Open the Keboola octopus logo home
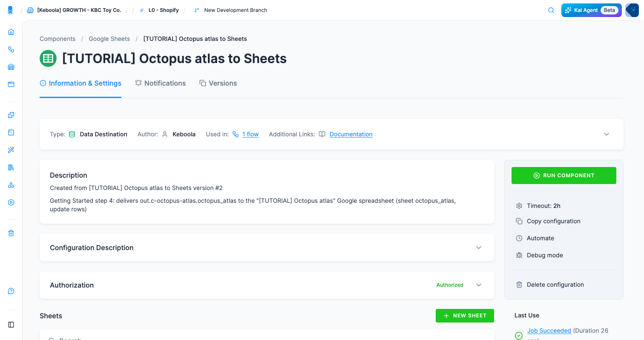Image resolution: width=644 pixels, height=340 pixels. [11, 10]
